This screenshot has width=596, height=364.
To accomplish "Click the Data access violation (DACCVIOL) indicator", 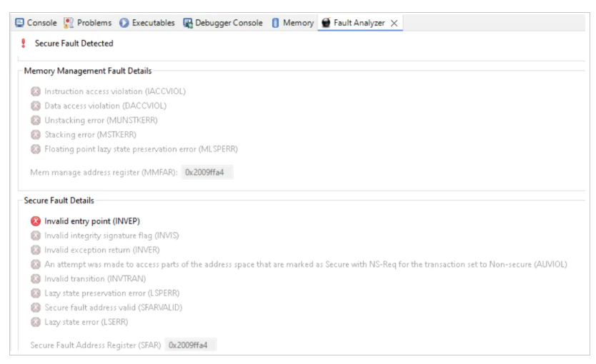I will (36, 106).
